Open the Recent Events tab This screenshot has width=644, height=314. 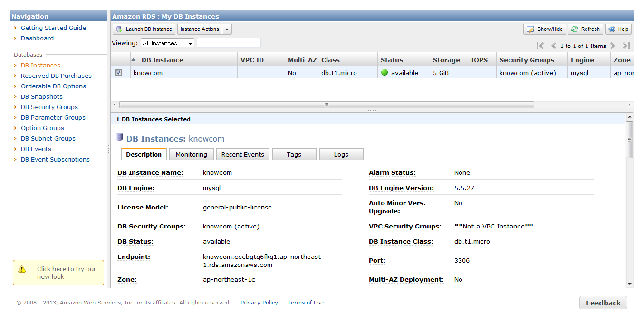[x=243, y=154]
